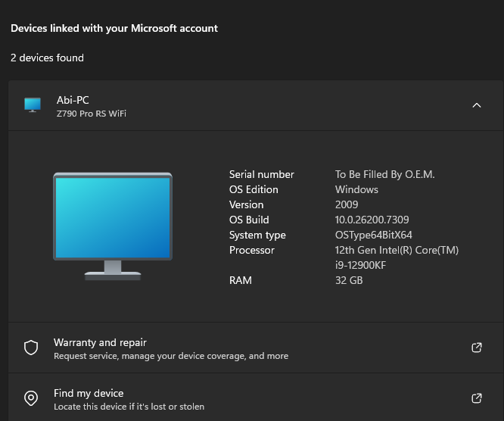Click the Version value '2009'
This screenshot has width=504, height=421.
click(x=347, y=204)
